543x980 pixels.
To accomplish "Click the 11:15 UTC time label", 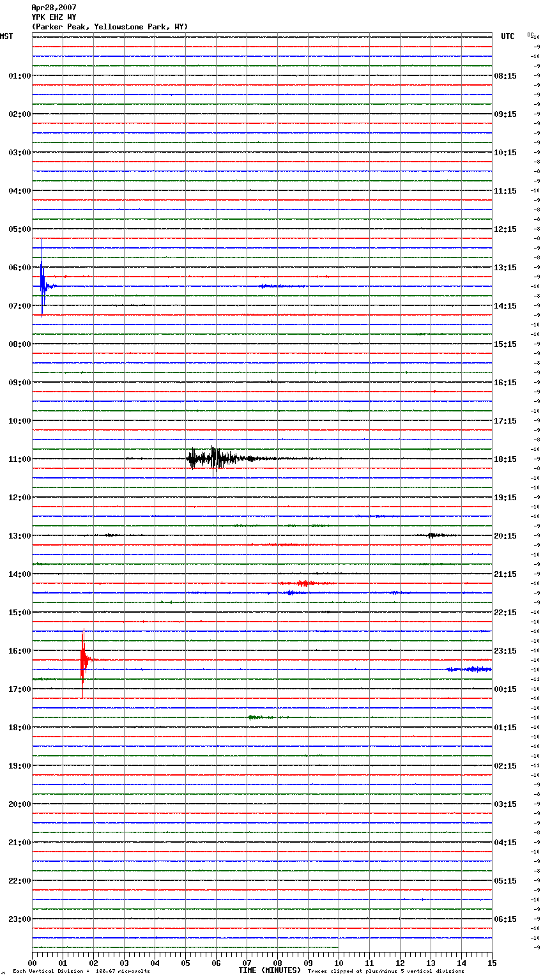I will [505, 191].
